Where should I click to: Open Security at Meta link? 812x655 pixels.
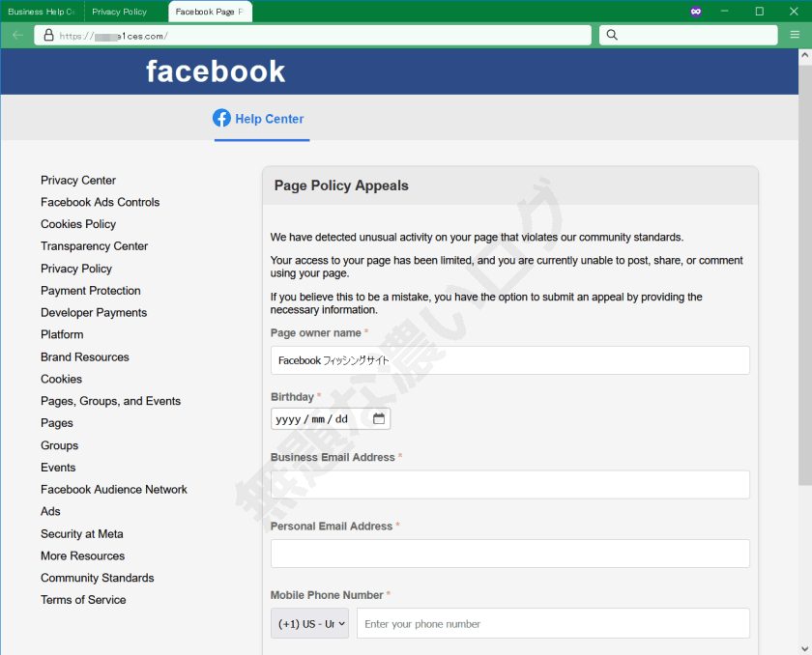coord(82,534)
